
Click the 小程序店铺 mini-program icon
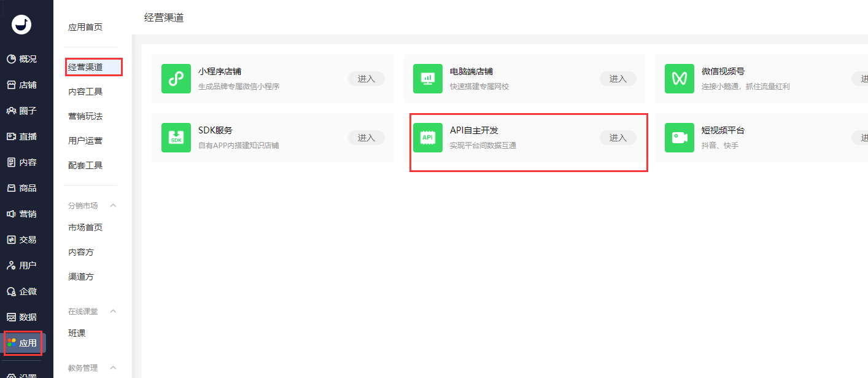(x=176, y=79)
